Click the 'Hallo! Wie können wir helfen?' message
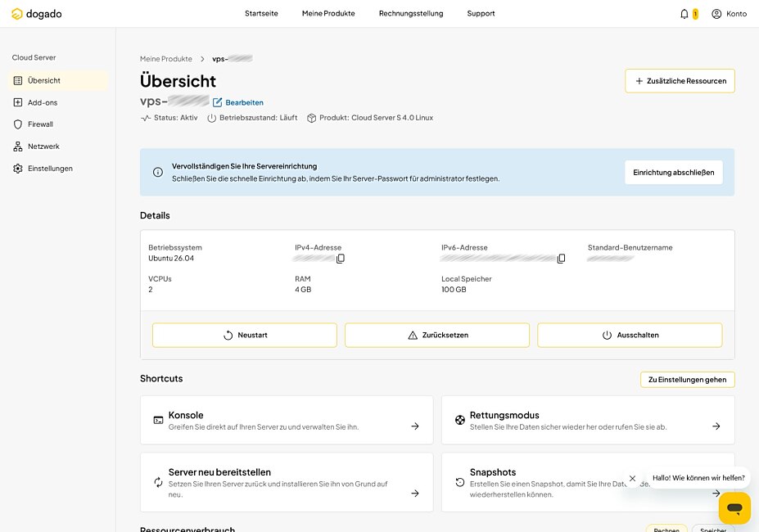Image resolution: width=759 pixels, height=532 pixels. [698, 478]
